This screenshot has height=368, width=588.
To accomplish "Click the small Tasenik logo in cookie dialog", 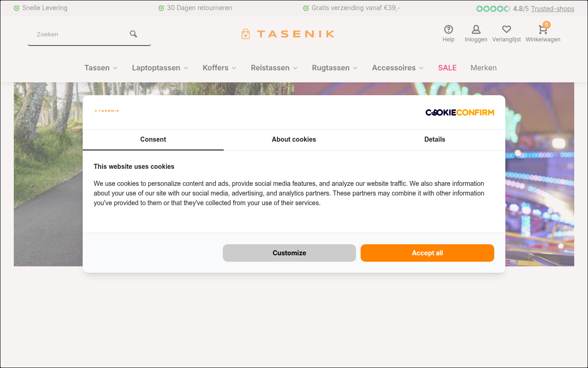I will [107, 111].
